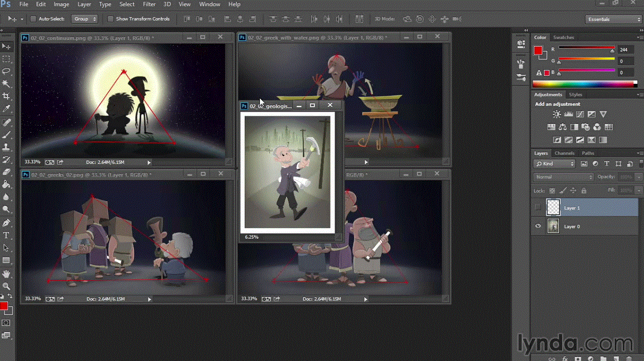Open status arrow in continuum.png window
Screen dimensions: 644x361
click(149, 162)
